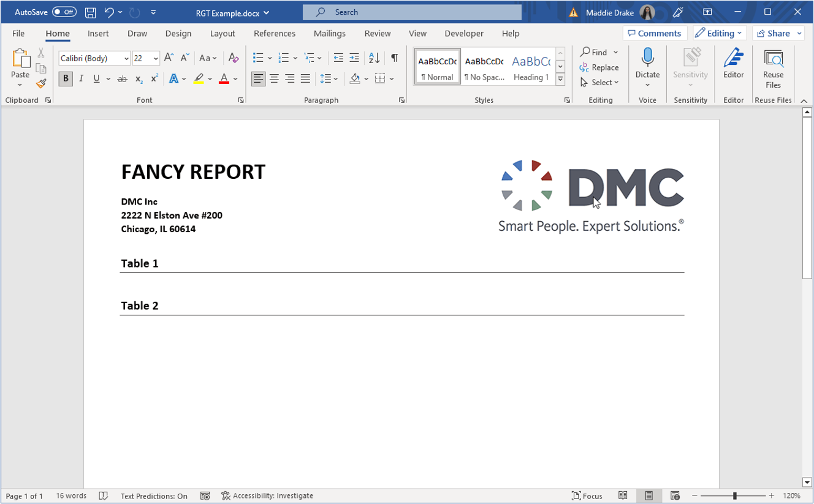The image size is (814, 504).
Task: Justify the paragraph text
Action: 305,78
